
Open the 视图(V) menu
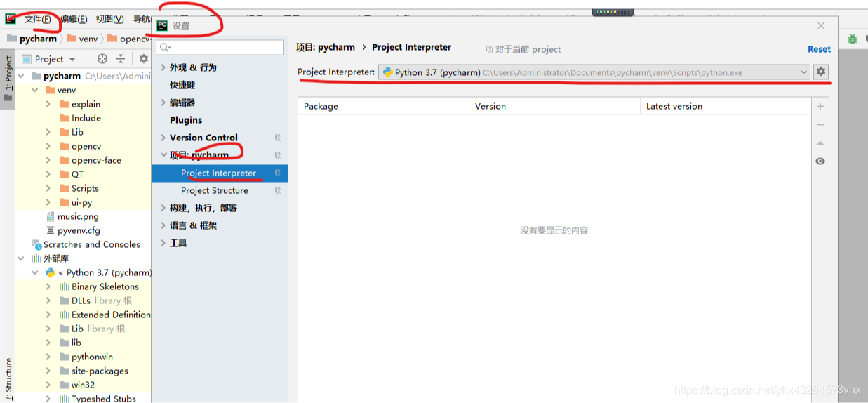109,19
